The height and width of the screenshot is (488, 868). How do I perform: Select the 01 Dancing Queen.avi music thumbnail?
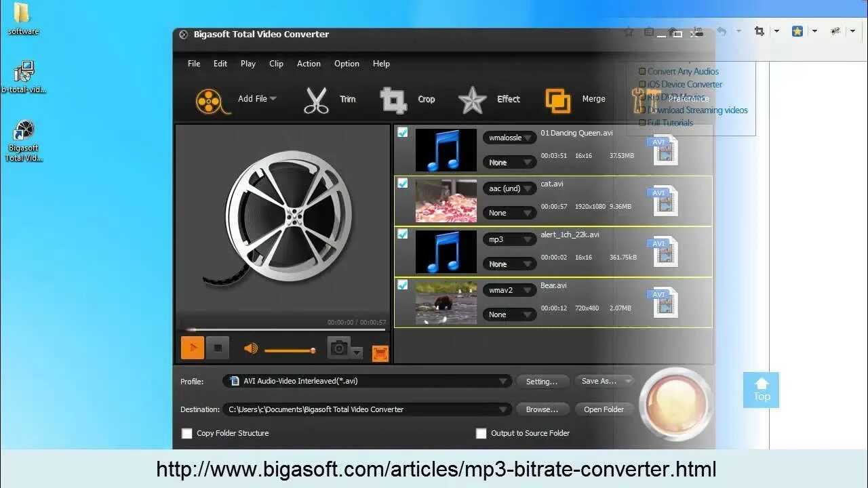coord(446,150)
